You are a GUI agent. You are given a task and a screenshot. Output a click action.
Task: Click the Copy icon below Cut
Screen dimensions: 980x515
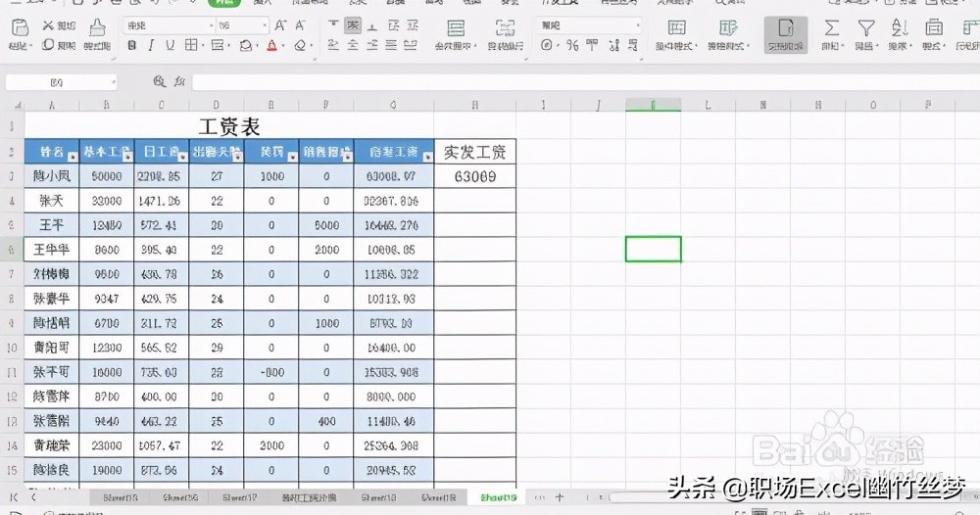48,45
